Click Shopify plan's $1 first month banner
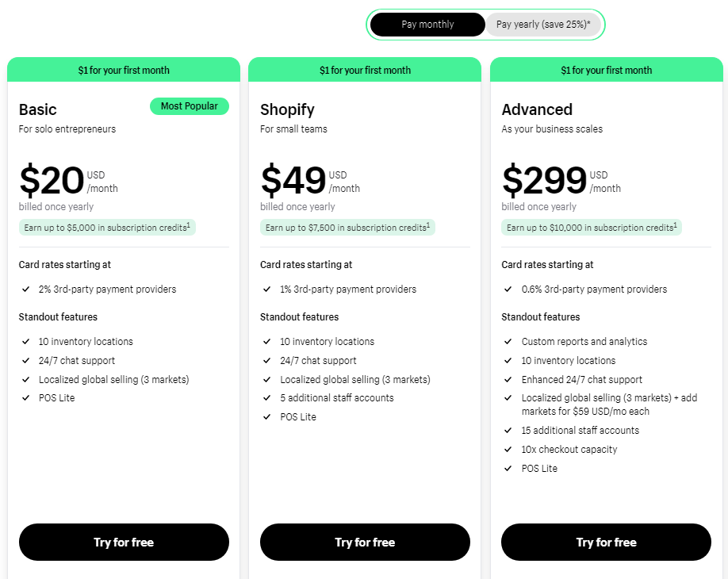The image size is (728, 579). [365, 70]
